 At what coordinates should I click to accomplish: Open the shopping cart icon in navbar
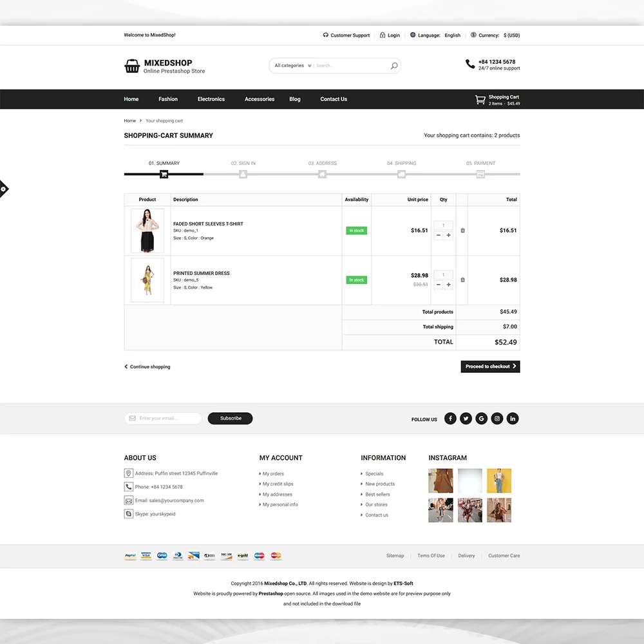coord(480,100)
